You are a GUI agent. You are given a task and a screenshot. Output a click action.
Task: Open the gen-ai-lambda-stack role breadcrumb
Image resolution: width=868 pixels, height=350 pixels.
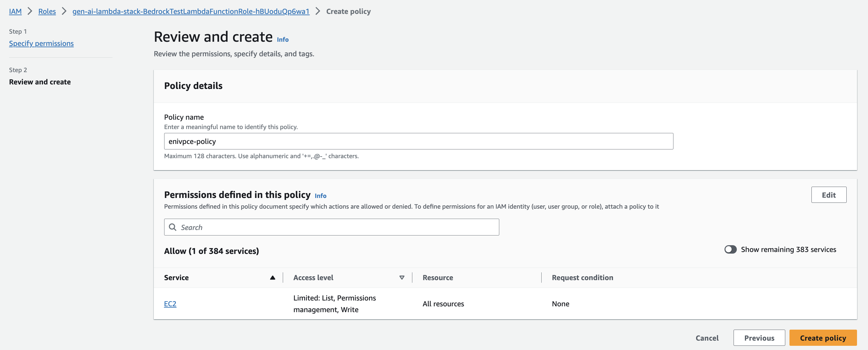pyautogui.click(x=191, y=11)
